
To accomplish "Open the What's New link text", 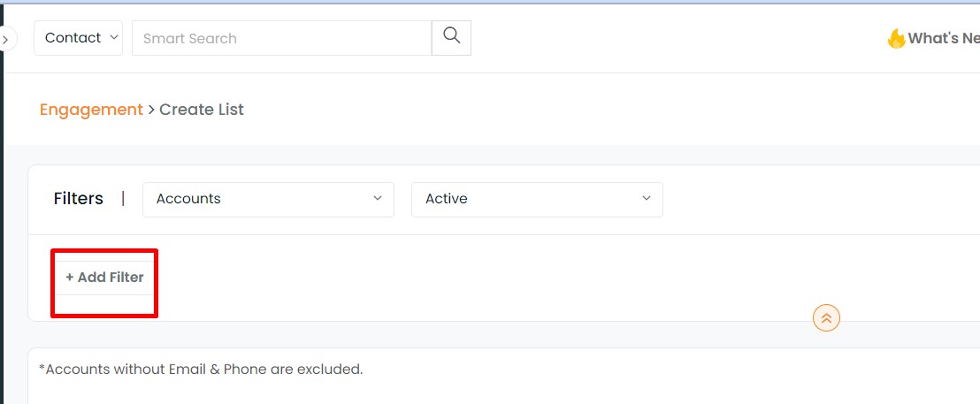I will [x=944, y=39].
